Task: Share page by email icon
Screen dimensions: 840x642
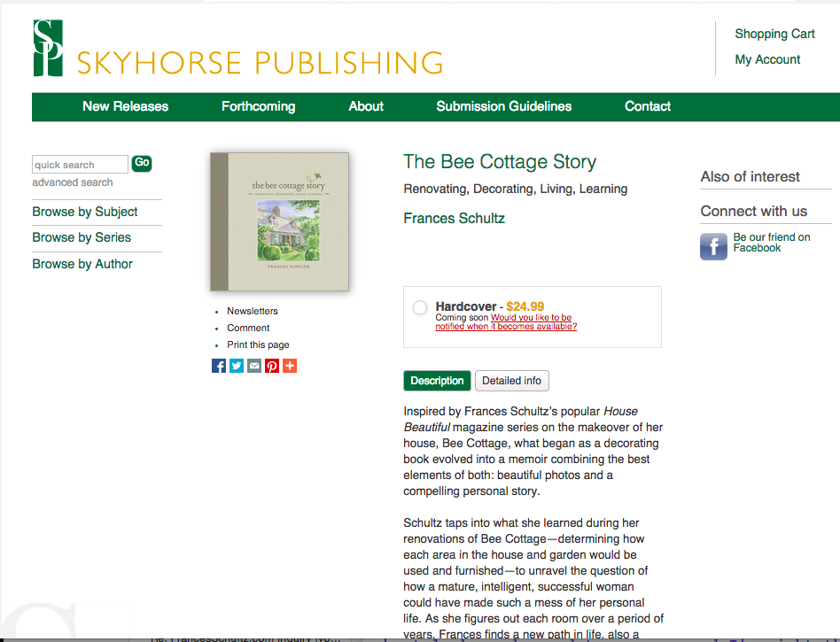Action: (x=254, y=366)
